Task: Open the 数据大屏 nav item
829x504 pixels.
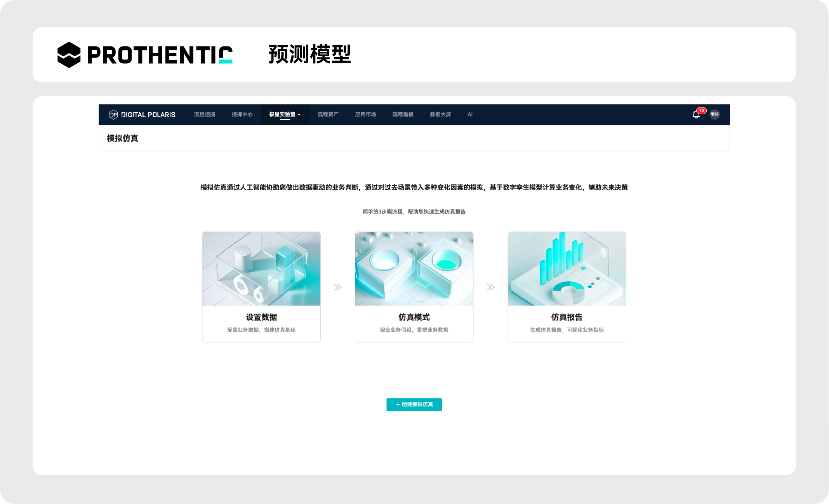Action: point(440,115)
